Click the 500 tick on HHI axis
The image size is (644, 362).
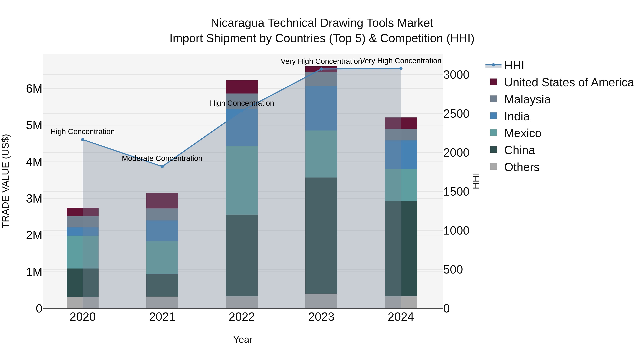pos(453,270)
